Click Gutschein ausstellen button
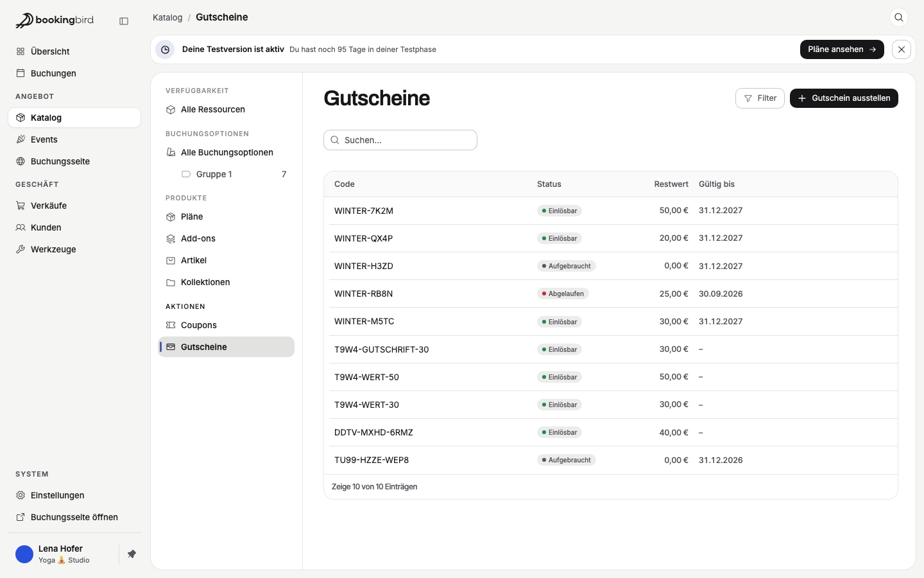Screen dimensions: 924x578 click(x=844, y=98)
